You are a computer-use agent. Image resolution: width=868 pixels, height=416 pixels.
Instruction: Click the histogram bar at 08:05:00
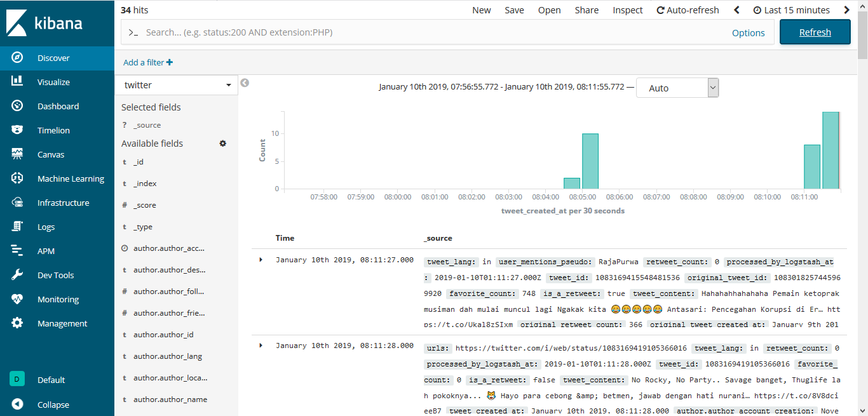tap(590, 161)
